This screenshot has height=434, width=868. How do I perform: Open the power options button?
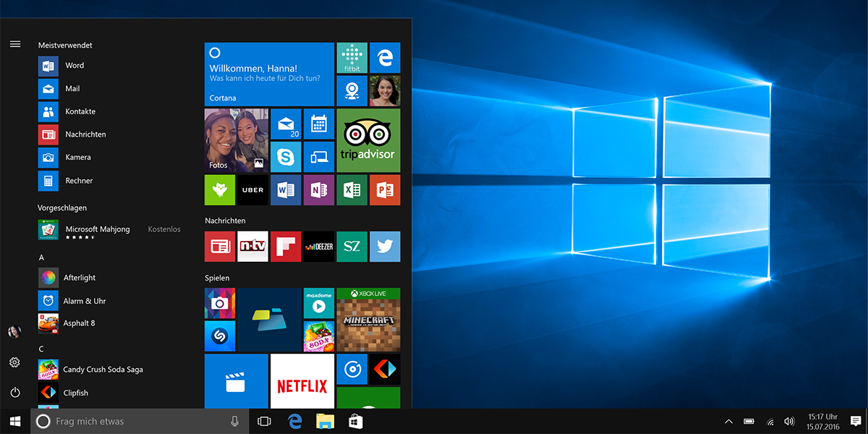pos(14,393)
